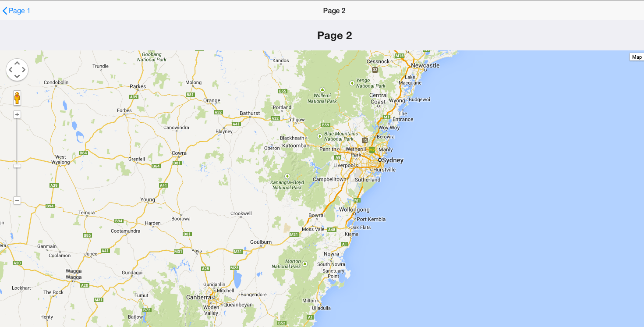Select the Pegman Street View icon
This screenshot has width=644, height=327.
(x=17, y=98)
